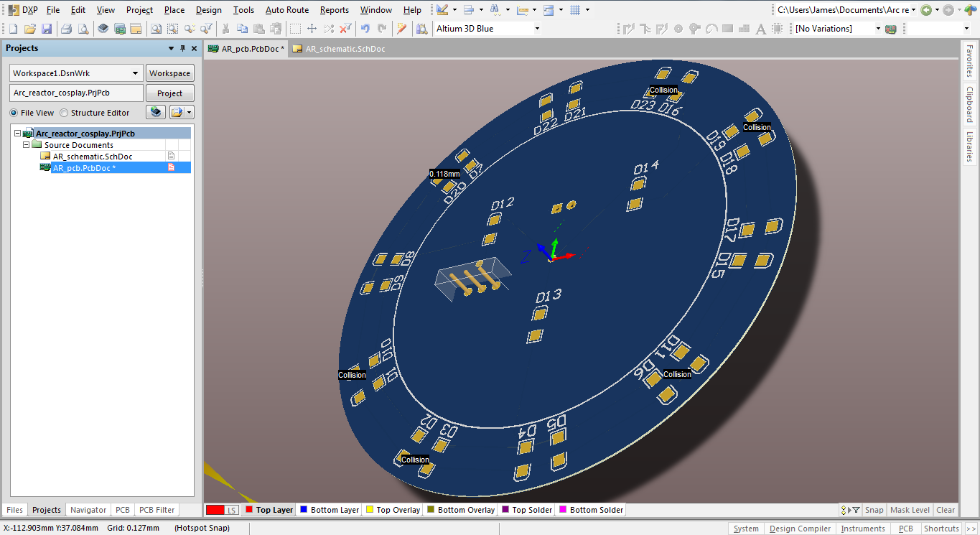Viewport: 980px width, 535px height.
Task: Select the File View radio button
Action: tap(14, 113)
